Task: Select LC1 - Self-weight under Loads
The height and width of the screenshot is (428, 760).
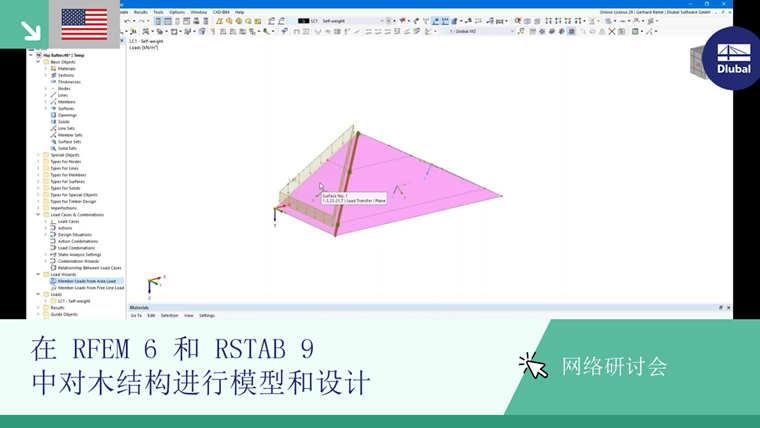Action: (x=74, y=301)
